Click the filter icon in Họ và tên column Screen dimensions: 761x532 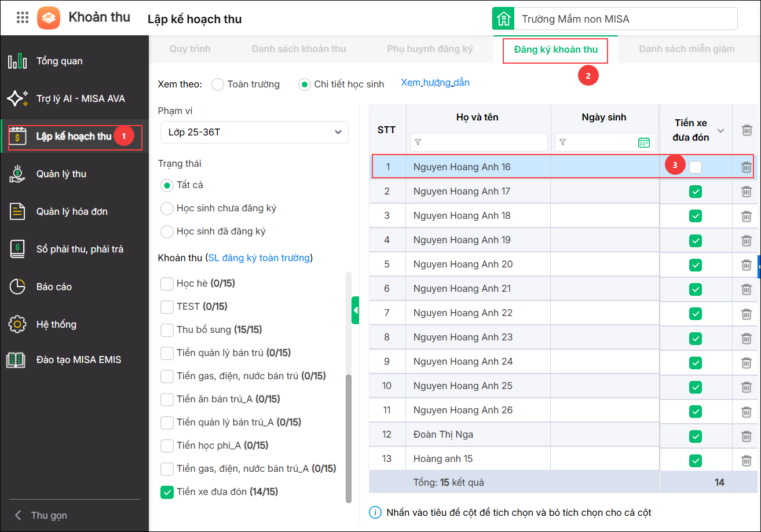[x=418, y=142]
